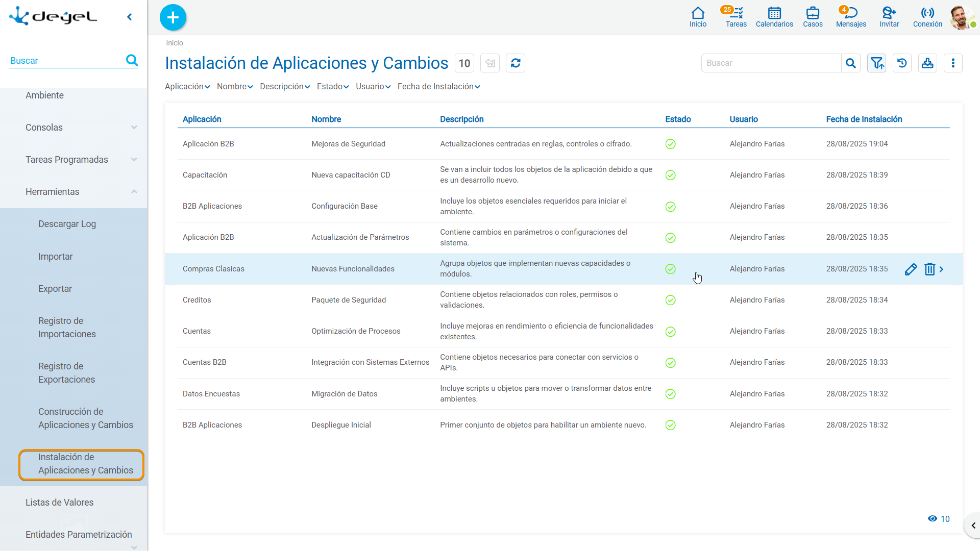
Task: Edit Compras Clasicas row with pencil
Action: (x=911, y=269)
